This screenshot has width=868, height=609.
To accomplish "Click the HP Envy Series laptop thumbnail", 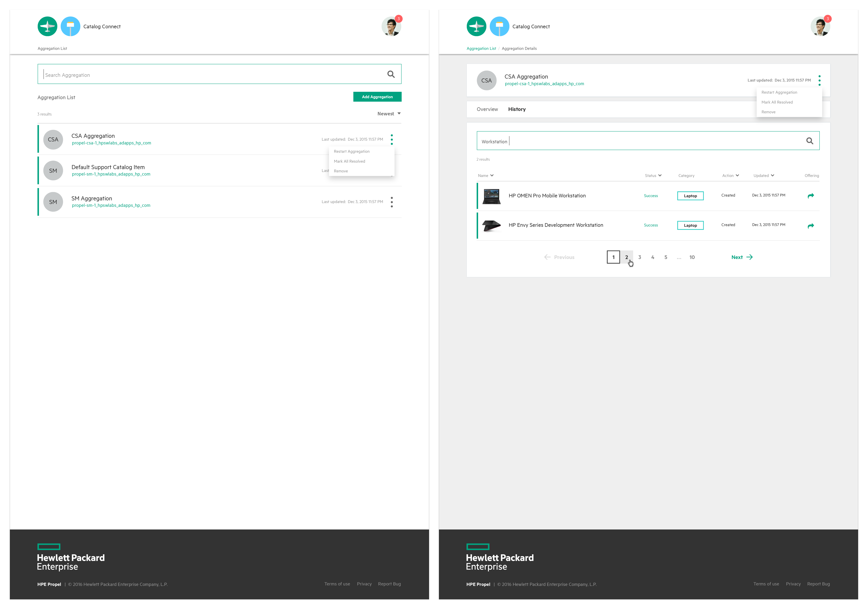I will [x=491, y=226].
